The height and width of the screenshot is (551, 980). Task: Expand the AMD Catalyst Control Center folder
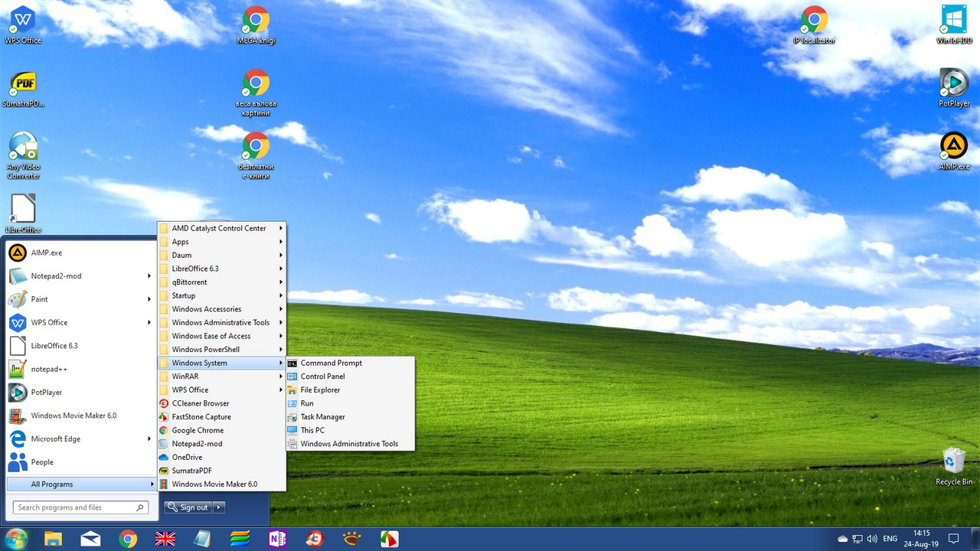[221, 228]
